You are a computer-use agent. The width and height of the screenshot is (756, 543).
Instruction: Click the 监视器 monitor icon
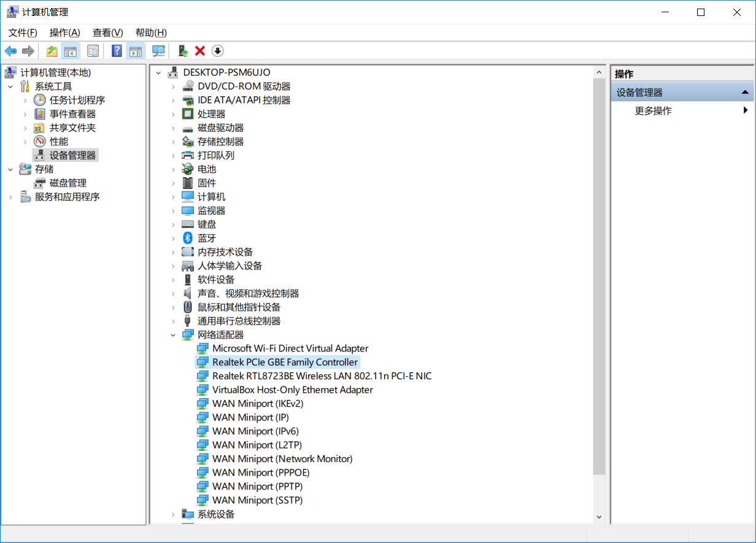pyautogui.click(x=188, y=210)
